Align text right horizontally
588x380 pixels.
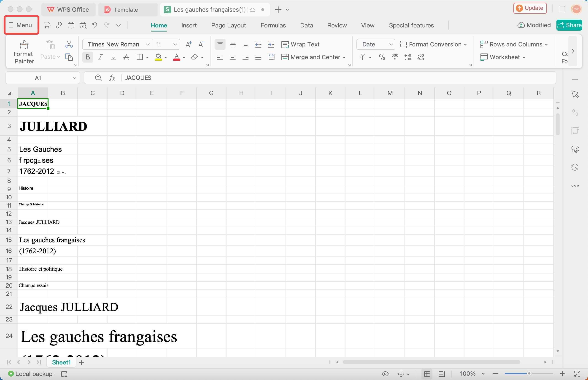[245, 57]
